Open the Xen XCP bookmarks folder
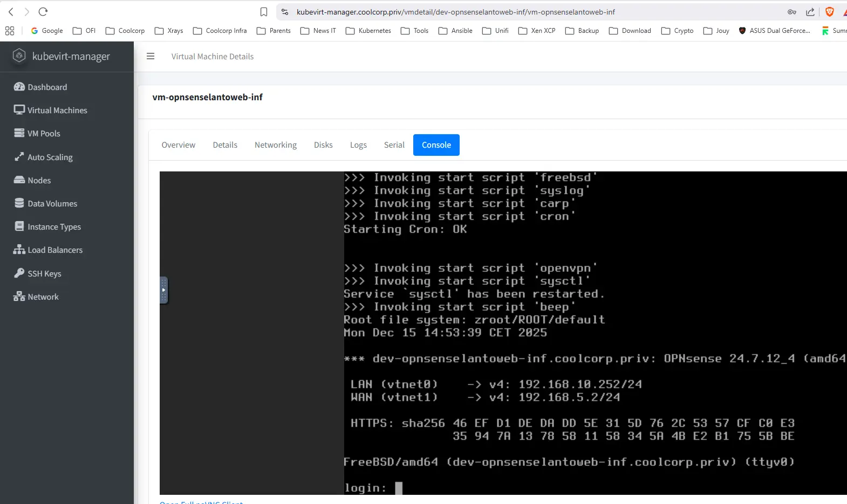This screenshot has height=504, width=847. 537,31
